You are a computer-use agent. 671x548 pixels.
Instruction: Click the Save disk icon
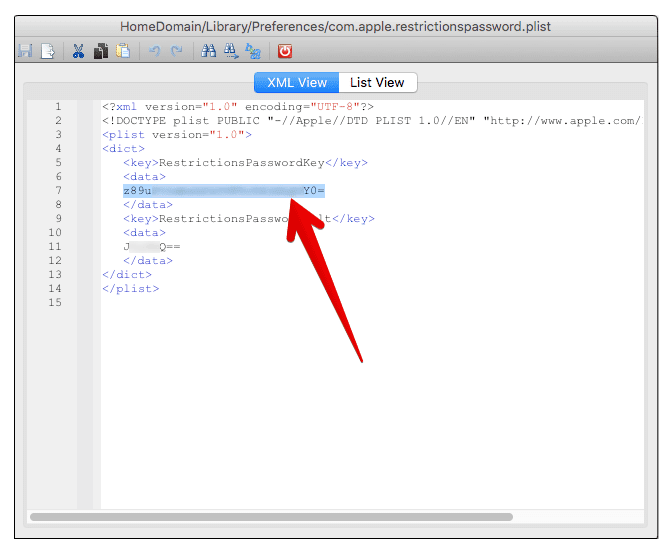pyautogui.click(x=25, y=51)
